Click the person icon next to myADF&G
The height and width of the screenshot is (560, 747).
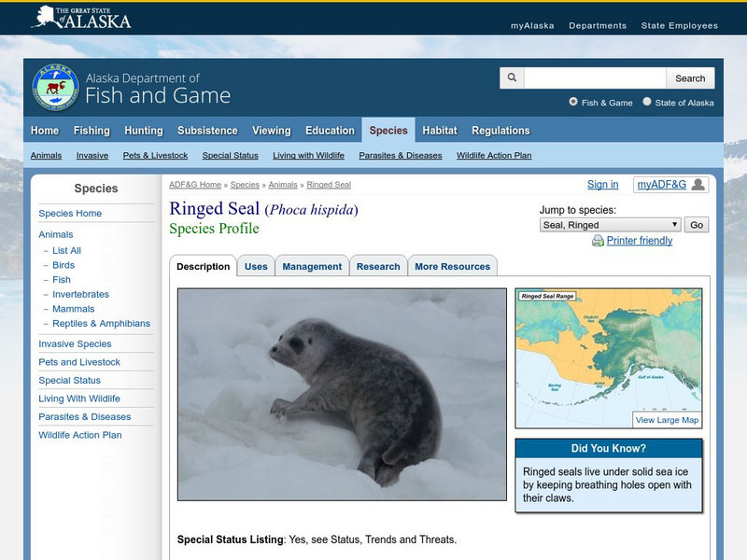tap(699, 186)
